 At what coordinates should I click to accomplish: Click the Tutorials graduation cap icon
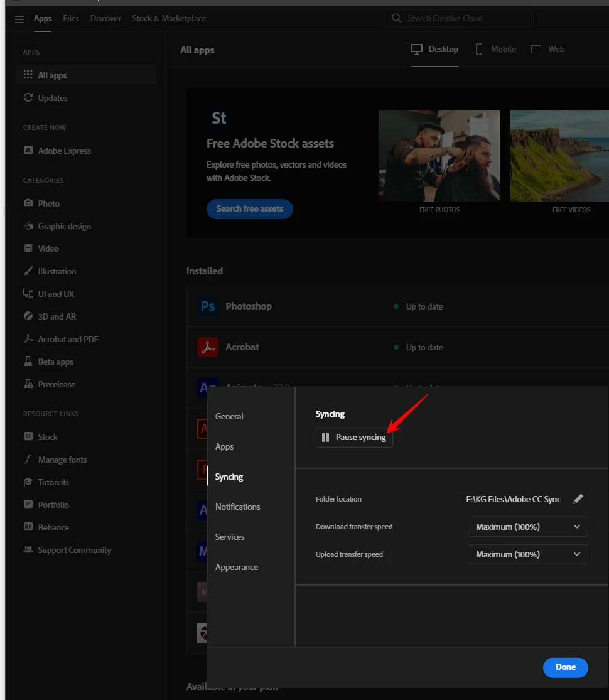28,482
